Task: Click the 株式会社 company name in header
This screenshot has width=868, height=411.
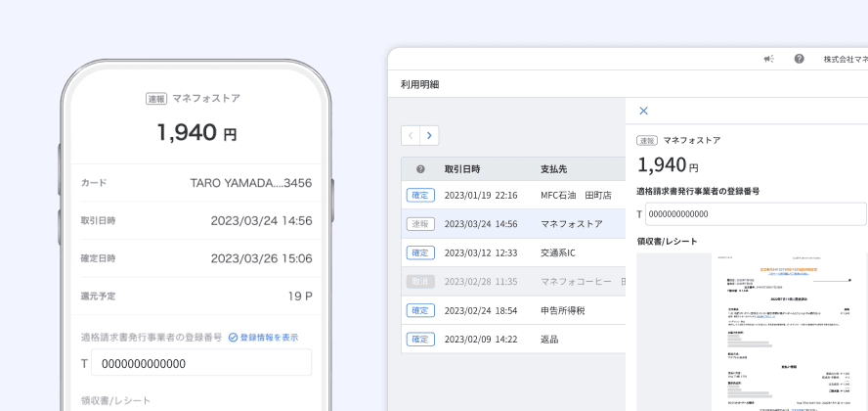Action: point(846,59)
